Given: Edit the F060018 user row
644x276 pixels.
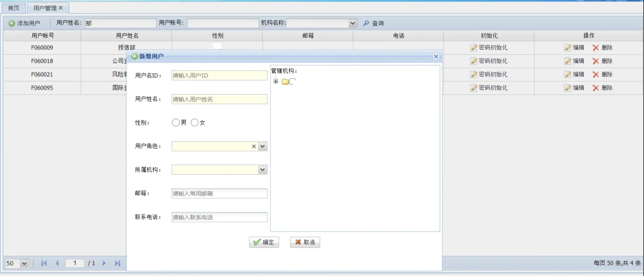Looking at the screenshot, I should (574, 61).
